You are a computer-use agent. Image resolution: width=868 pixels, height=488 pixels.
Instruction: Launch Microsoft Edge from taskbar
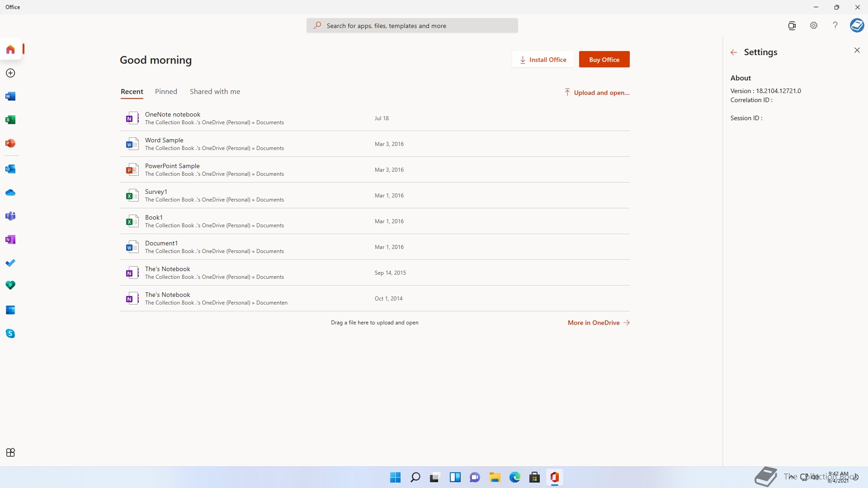tap(514, 478)
